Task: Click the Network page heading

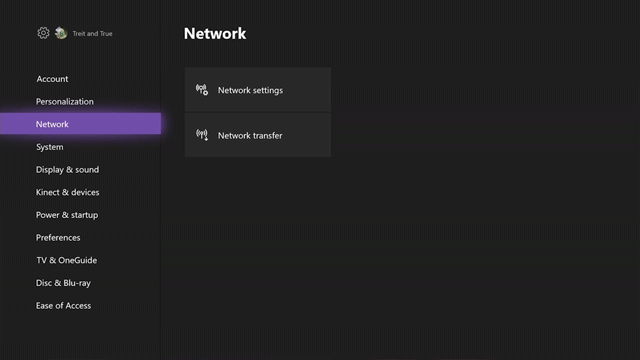Action: (x=215, y=33)
